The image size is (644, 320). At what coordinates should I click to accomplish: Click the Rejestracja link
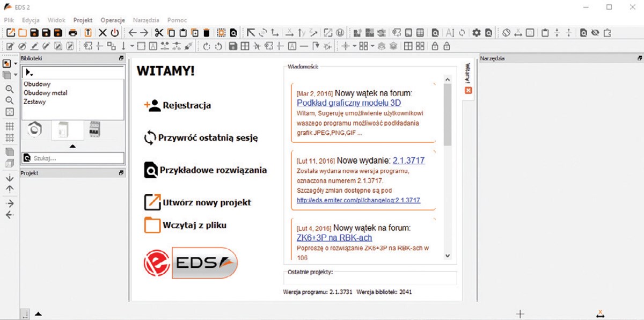pyautogui.click(x=187, y=106)
